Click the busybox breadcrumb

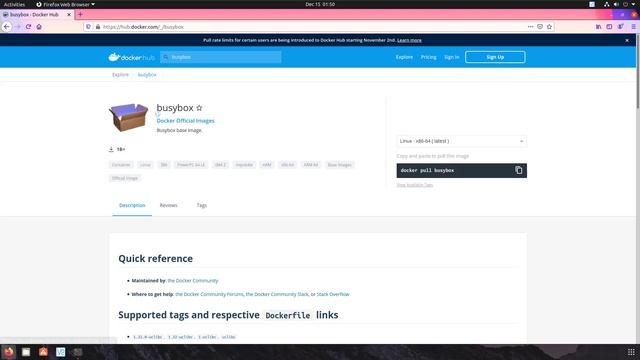(147, 75)
